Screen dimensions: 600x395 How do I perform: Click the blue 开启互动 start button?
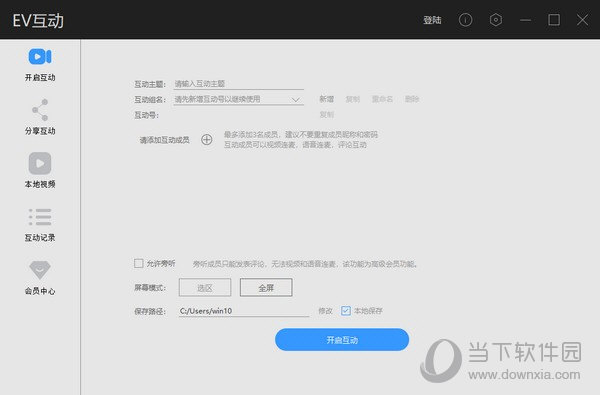pyautogui.click(x=342, y=340)
